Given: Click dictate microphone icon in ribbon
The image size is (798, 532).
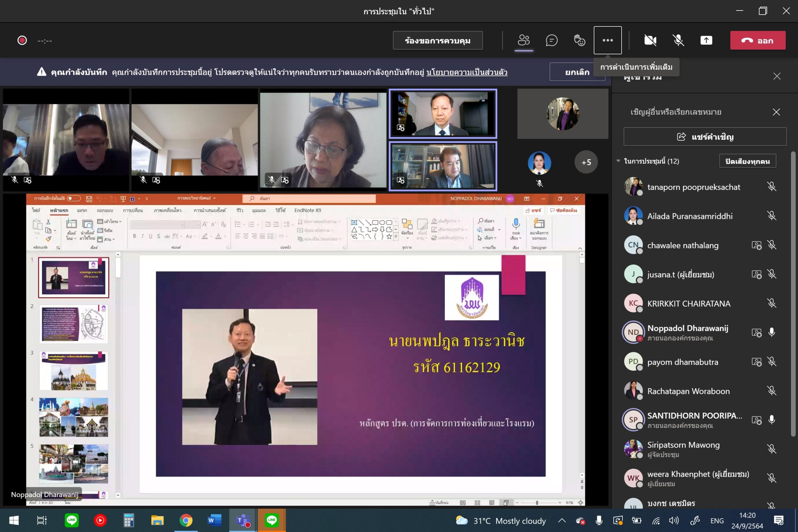Looking at the screenshot, I should pyautogui.click(x=516, y=224).
